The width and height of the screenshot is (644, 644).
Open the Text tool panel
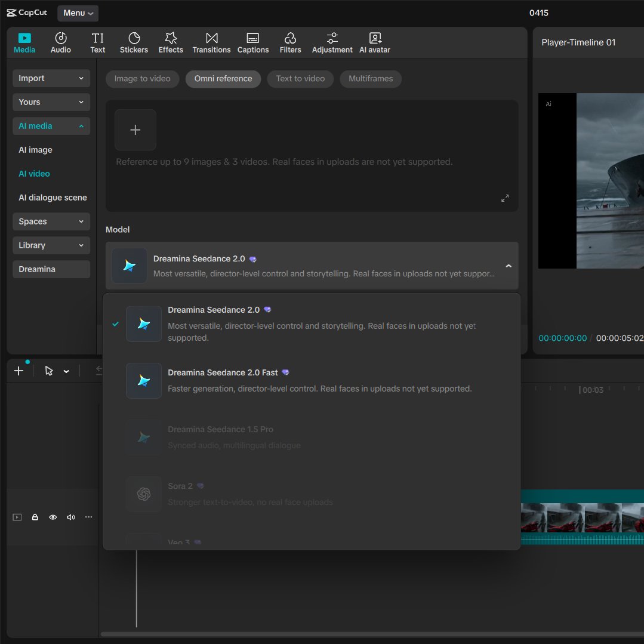[x=97, y=43]
